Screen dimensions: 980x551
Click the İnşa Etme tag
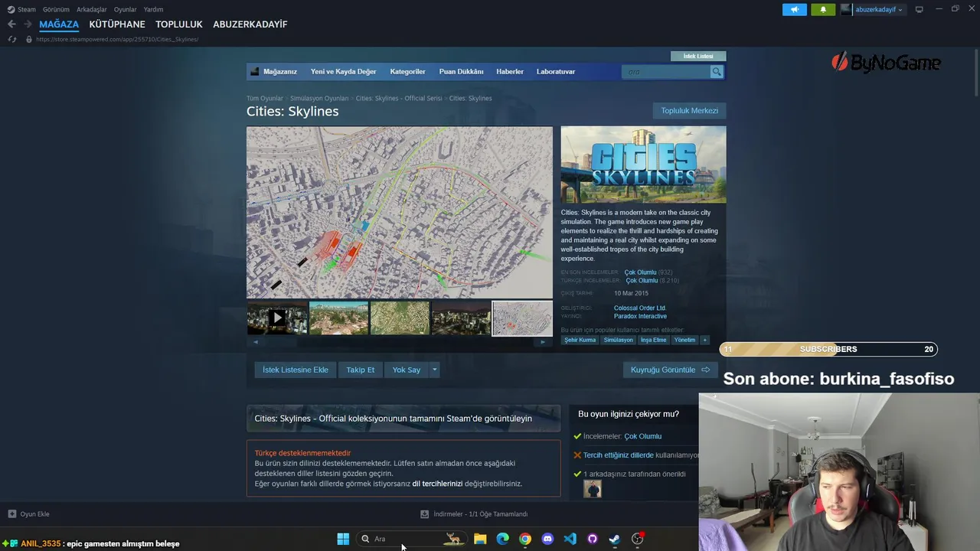point(653,340)
